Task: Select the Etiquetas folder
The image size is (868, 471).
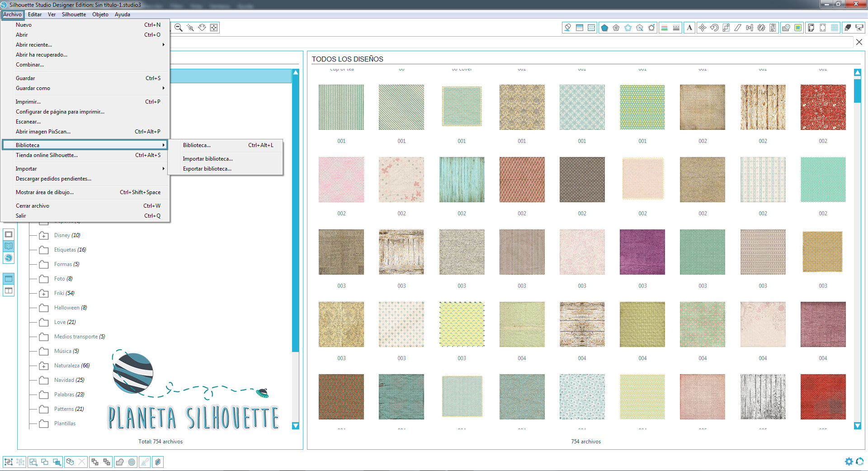Action: pyautogui.click(x=70, y=250)
